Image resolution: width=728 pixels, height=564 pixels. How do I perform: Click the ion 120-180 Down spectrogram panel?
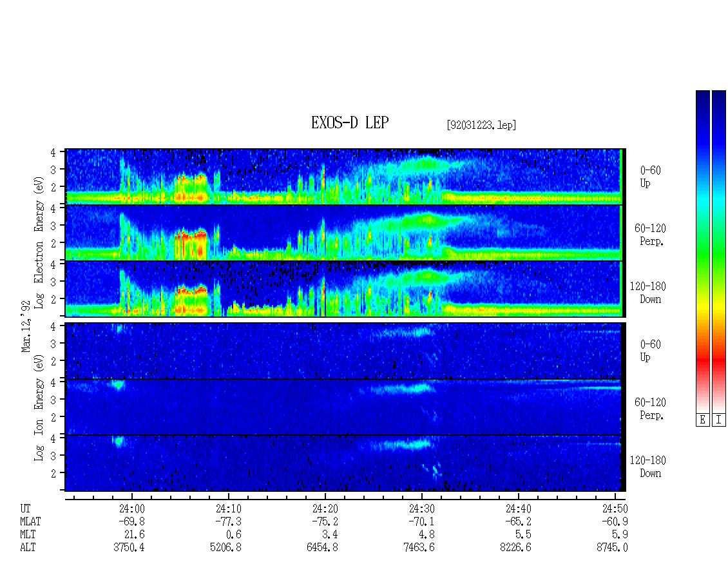tap(344, 463)
